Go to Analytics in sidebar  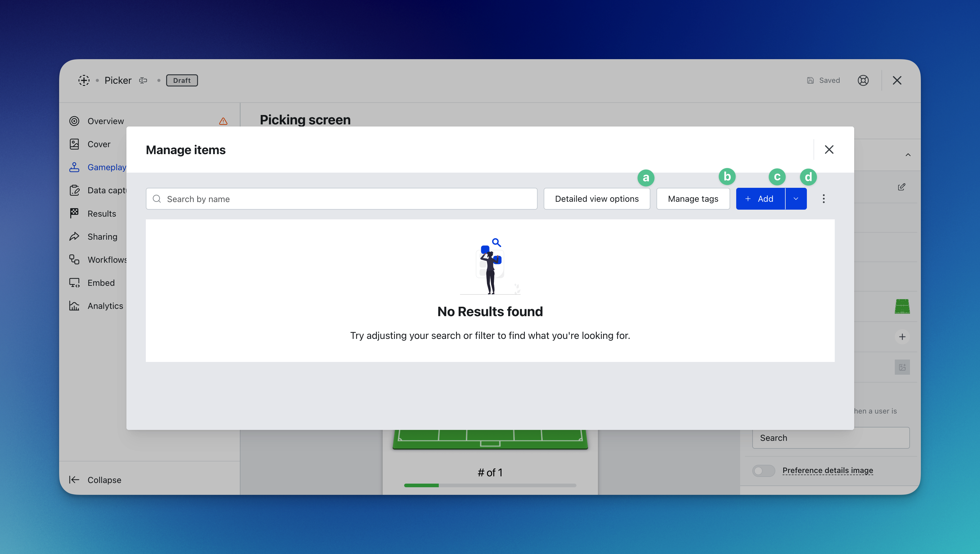[105, 306]
